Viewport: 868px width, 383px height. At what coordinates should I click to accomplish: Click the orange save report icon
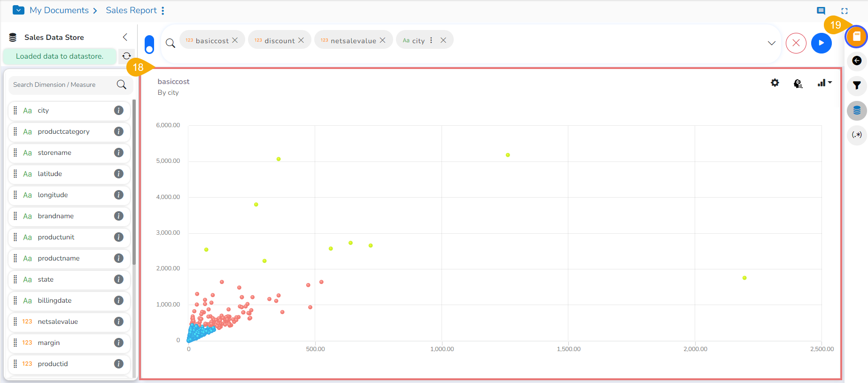[x=856, y=37]
